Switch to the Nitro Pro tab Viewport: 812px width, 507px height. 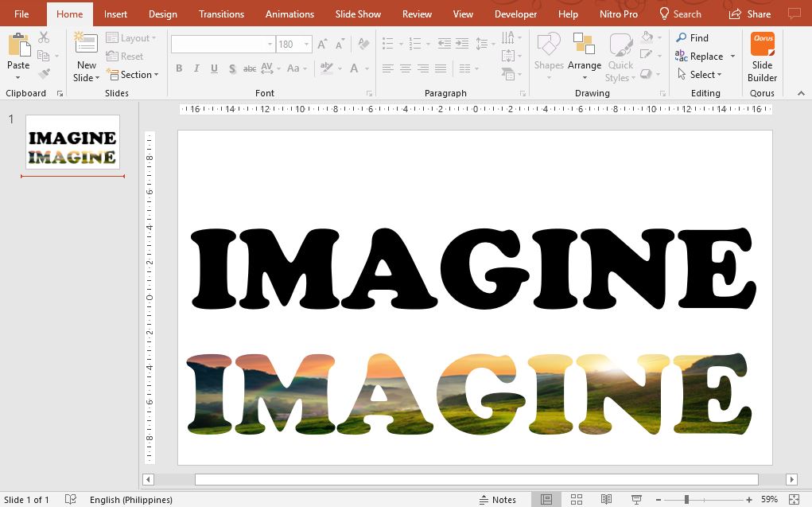(618, 14)
